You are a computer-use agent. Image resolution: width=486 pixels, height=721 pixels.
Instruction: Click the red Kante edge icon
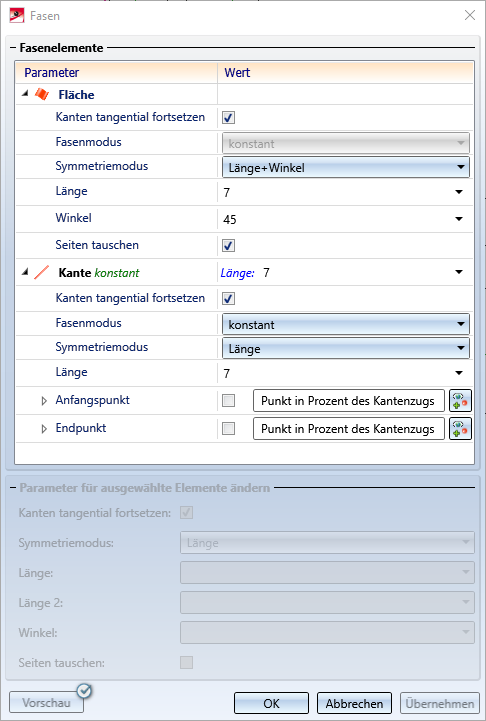coord(41,273)
